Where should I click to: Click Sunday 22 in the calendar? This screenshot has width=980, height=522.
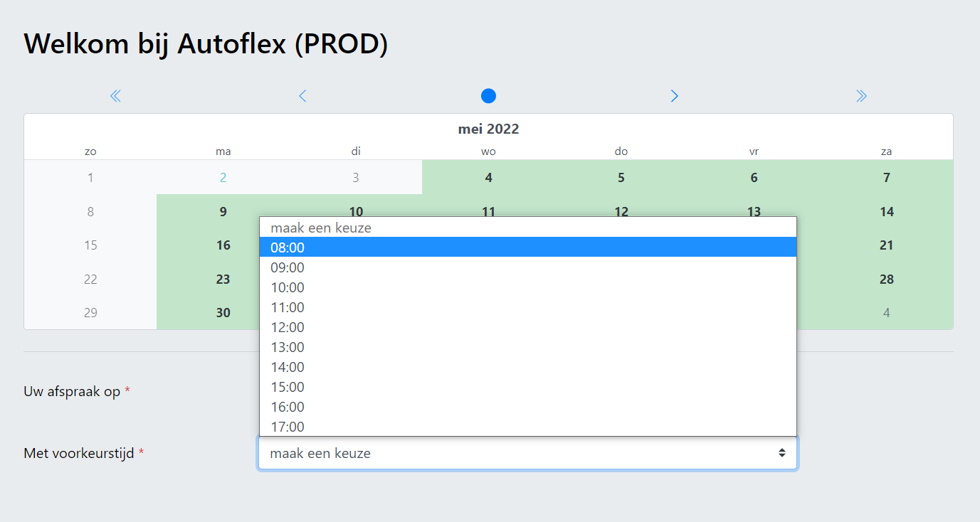pyautogui.click(x=90, y=279)
